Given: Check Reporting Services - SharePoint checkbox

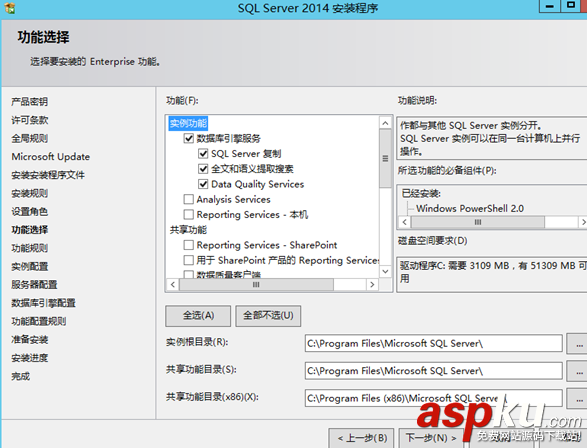Looking at the screenshot, I should (188, 245).
